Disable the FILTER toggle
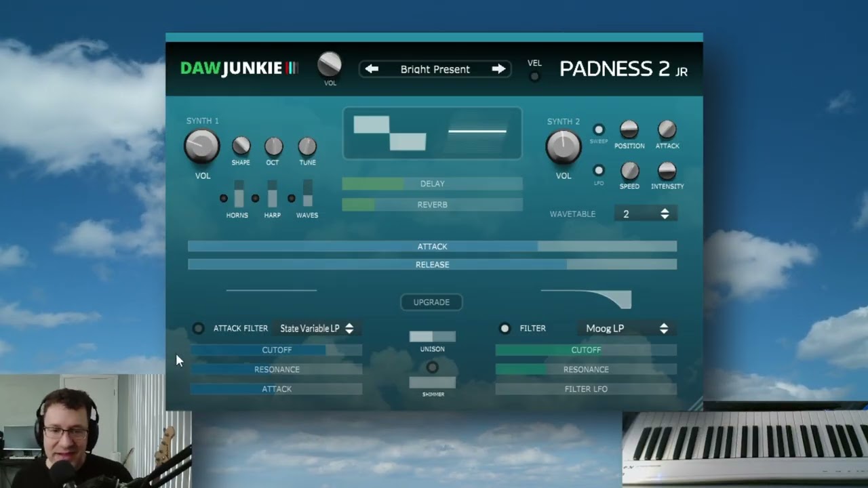The width and height of the screenshot is (868, 488). pyautogui.click(x=505, y=328)
